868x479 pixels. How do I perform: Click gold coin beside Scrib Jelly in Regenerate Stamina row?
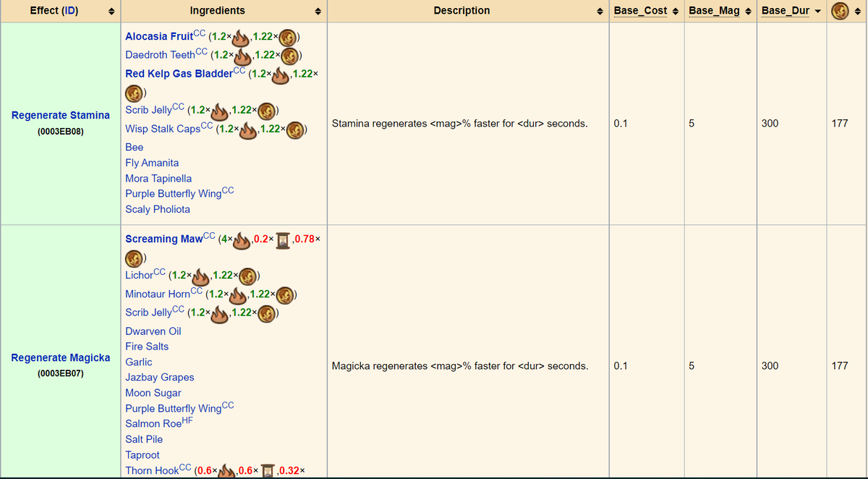pos(268,111)
